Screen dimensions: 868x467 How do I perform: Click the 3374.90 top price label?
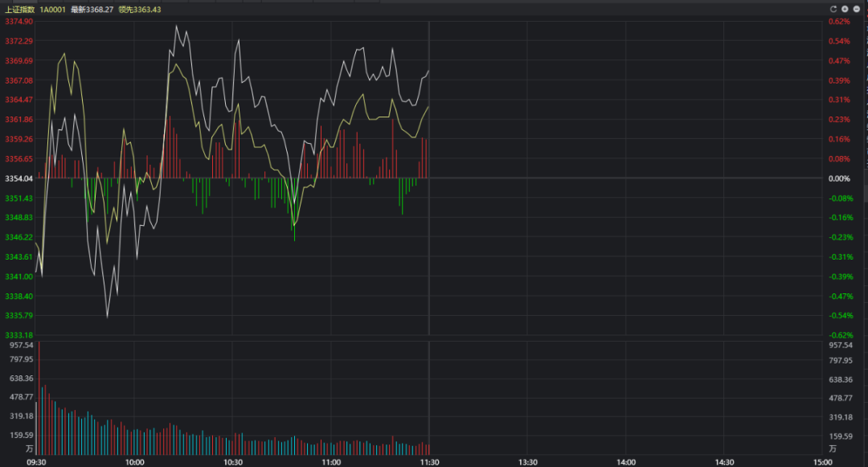pos(18,22)
